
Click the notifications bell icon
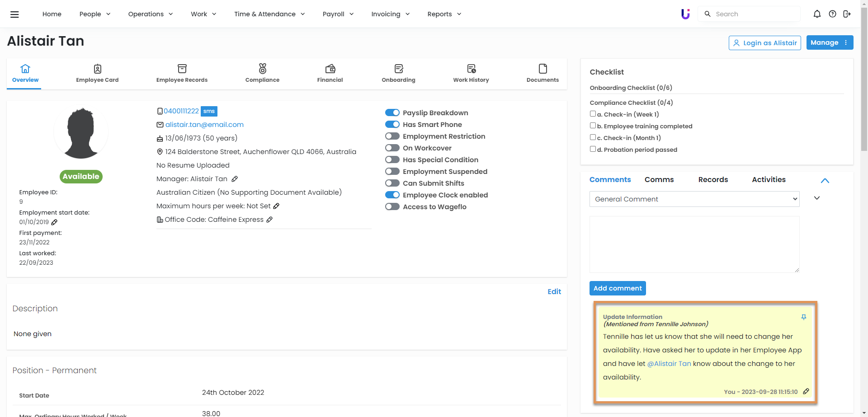pos(817,14)
